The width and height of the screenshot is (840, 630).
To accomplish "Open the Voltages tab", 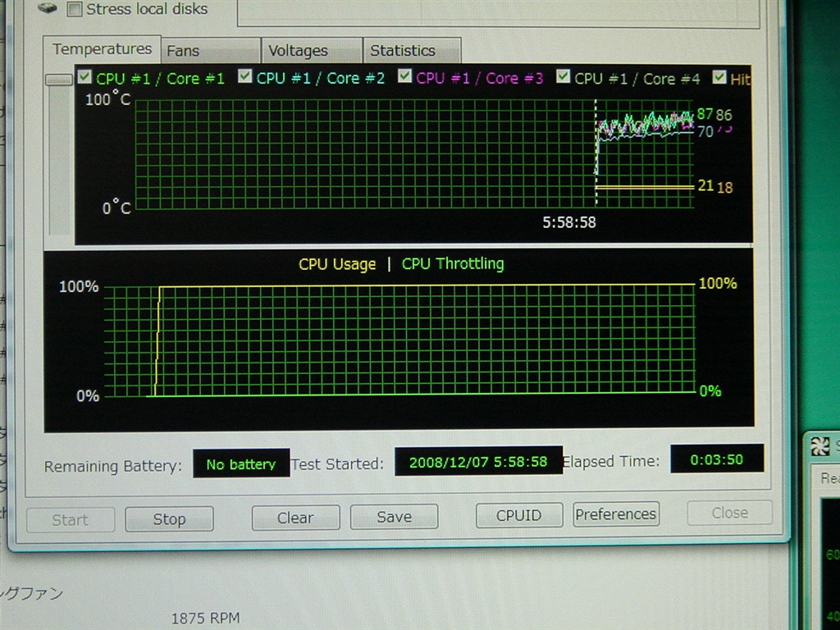I will pos(312,51).
